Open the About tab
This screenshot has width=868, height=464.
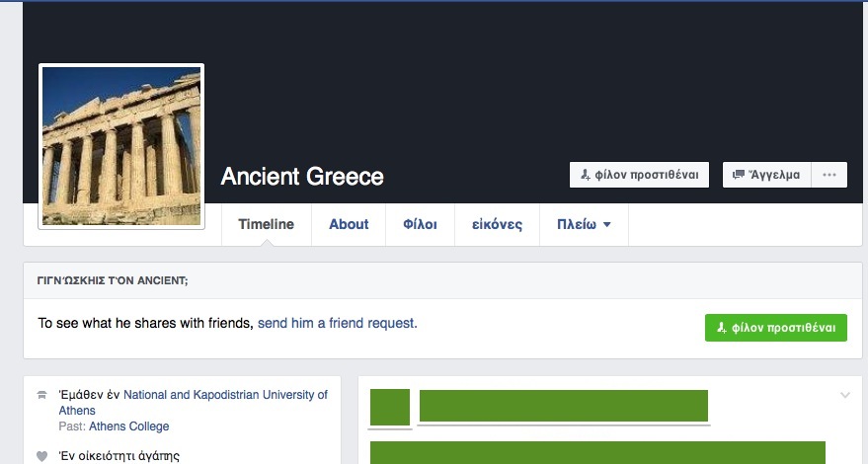349,224
